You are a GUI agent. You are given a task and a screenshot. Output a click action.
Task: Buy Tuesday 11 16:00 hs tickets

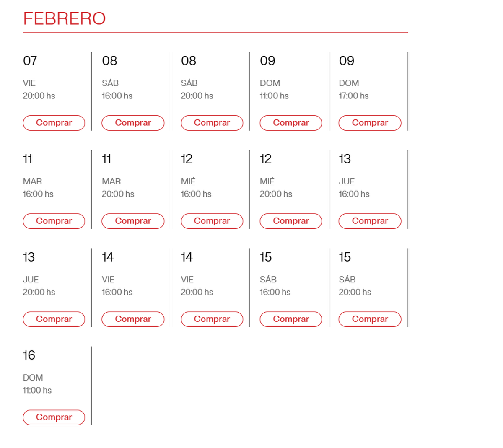(x=54, y=221)
